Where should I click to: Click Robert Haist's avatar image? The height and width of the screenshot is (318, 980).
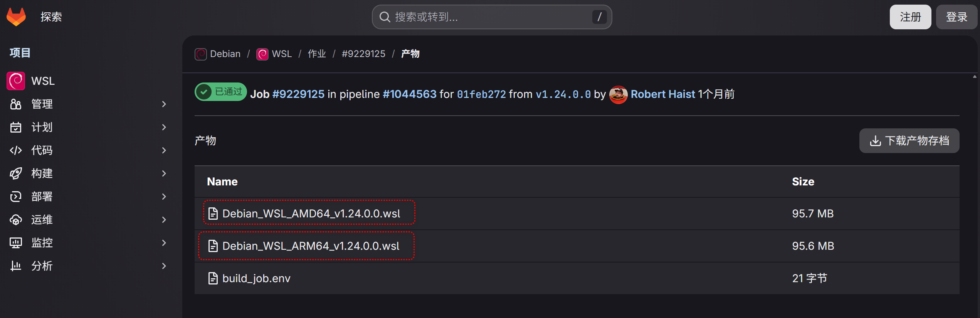click(619, 94)
